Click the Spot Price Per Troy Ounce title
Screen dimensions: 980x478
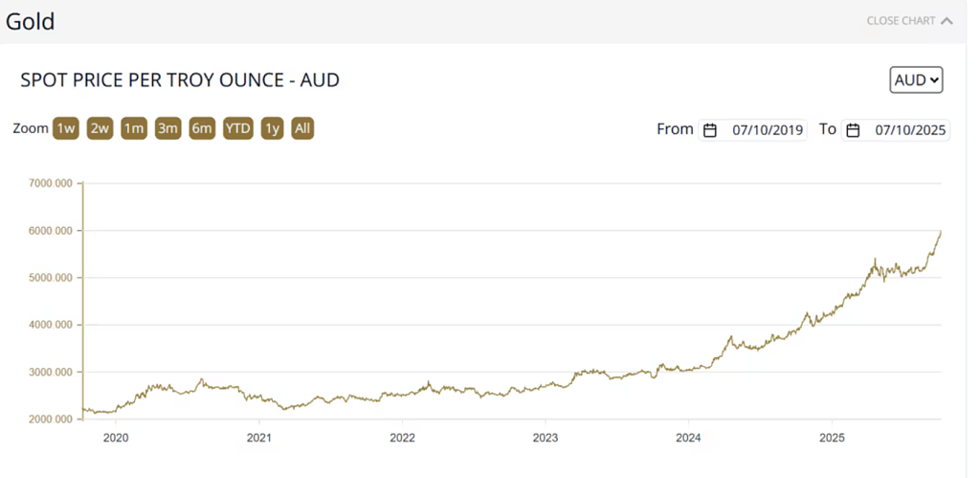180,80
